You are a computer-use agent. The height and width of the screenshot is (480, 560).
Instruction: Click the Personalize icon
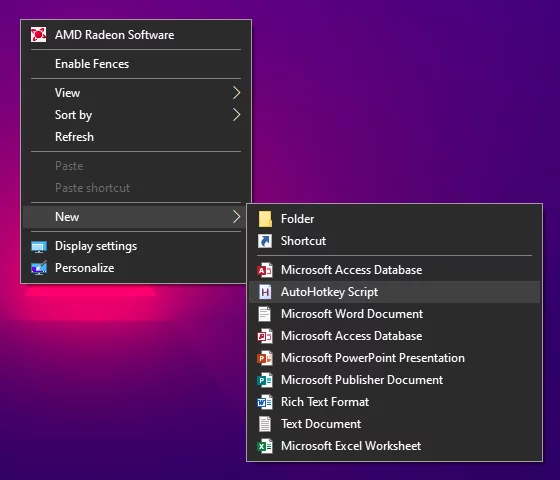click(x=39, y=268)
